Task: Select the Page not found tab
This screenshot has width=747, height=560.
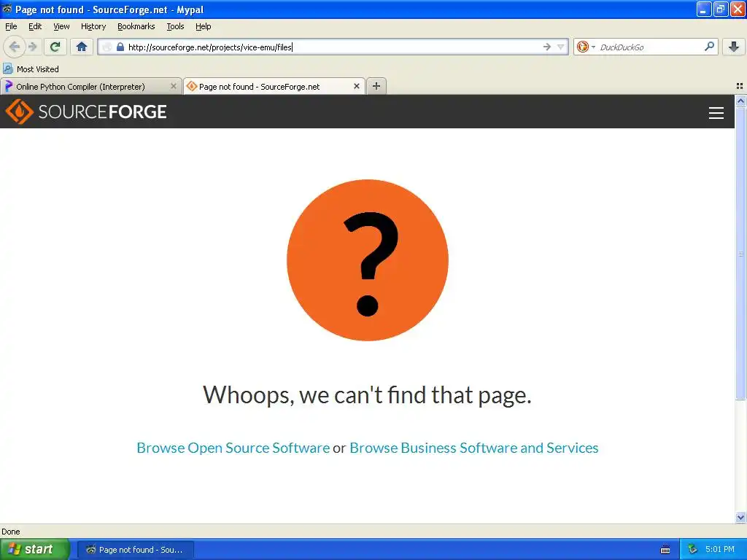Action: tap(274, 86)
